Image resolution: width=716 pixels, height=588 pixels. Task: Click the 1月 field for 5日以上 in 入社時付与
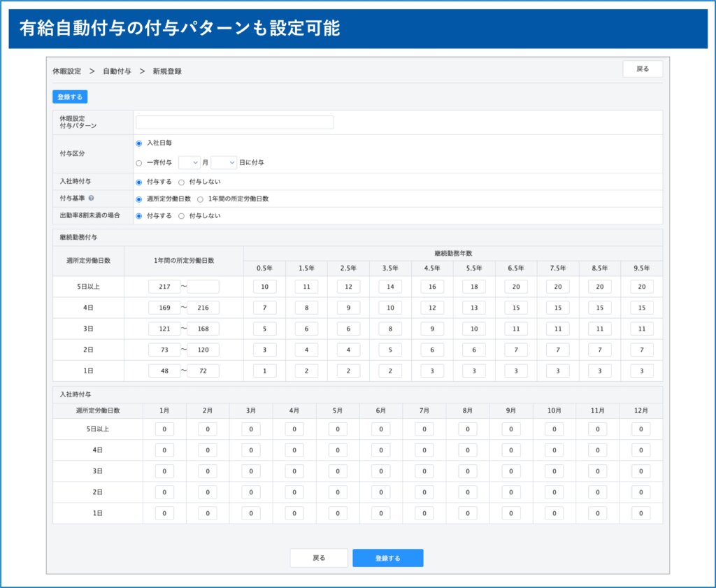click(x=164, y=429)
